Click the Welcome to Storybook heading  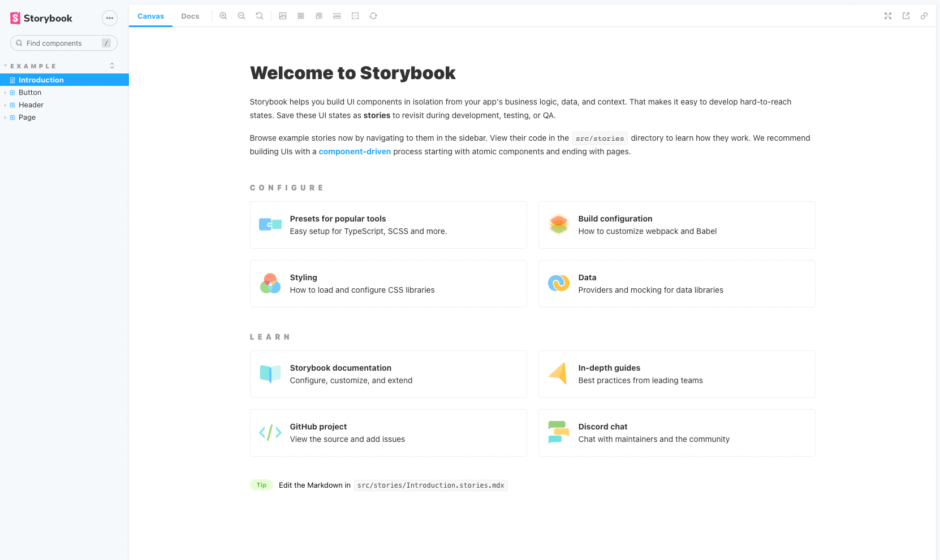tap(353, 73)
